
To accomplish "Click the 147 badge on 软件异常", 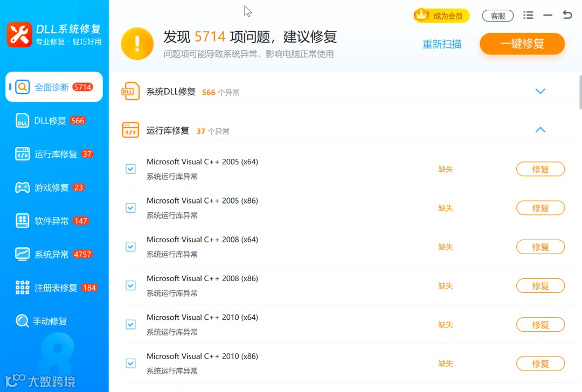I will coord(80,221).
